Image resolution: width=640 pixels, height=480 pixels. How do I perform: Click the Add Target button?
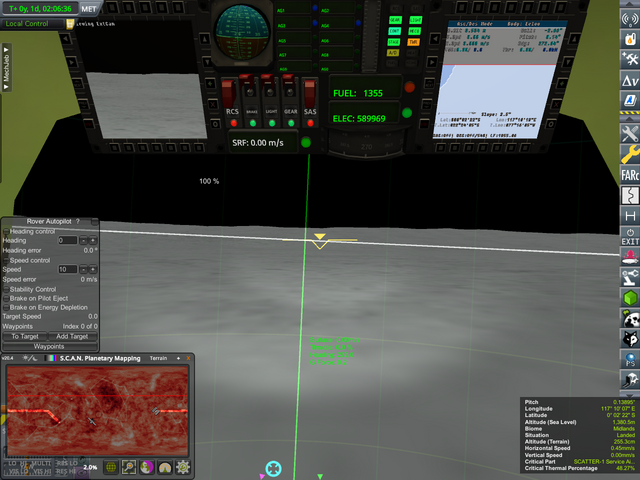click(x=72, y=336)
